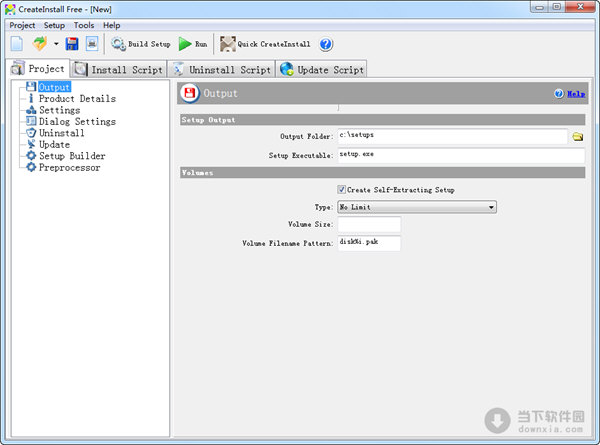Switch to the Project tab
This screenshot has width=600, height=445.
[38, 68]
